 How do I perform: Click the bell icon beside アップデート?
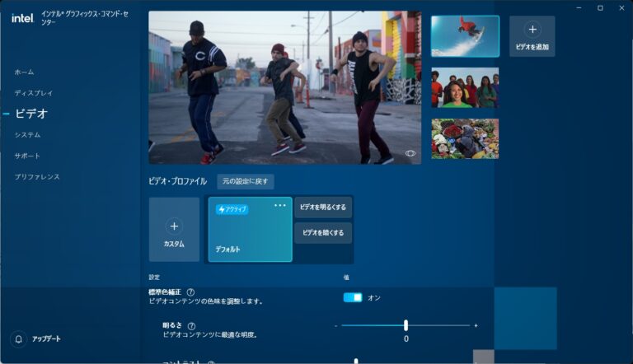18,338
